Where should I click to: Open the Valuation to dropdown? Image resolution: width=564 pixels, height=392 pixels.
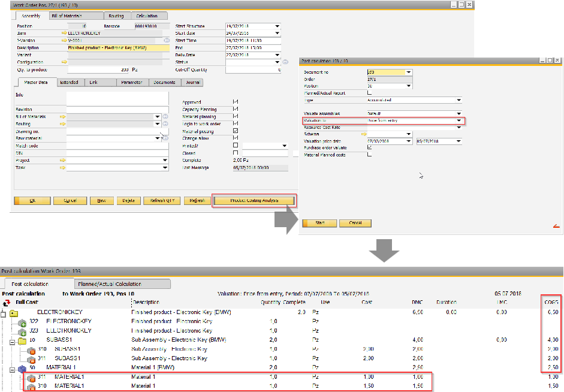(x=459, y=120)
